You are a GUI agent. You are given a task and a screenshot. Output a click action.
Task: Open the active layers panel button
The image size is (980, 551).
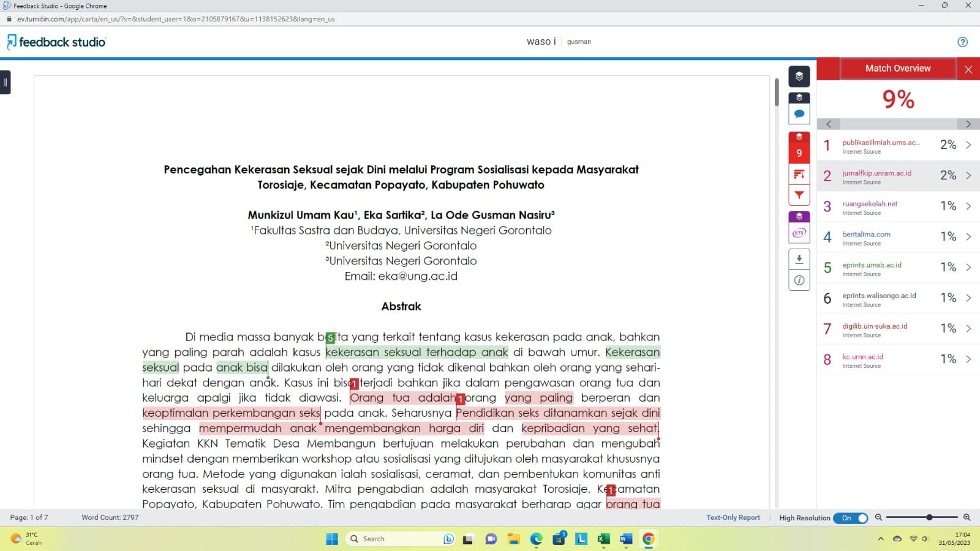(799, 77)
